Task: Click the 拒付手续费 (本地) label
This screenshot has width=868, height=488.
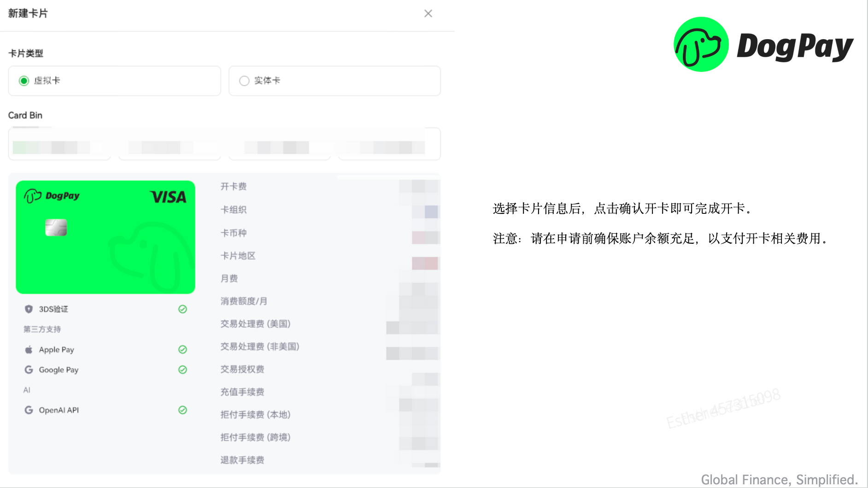Action: (255, 415)
